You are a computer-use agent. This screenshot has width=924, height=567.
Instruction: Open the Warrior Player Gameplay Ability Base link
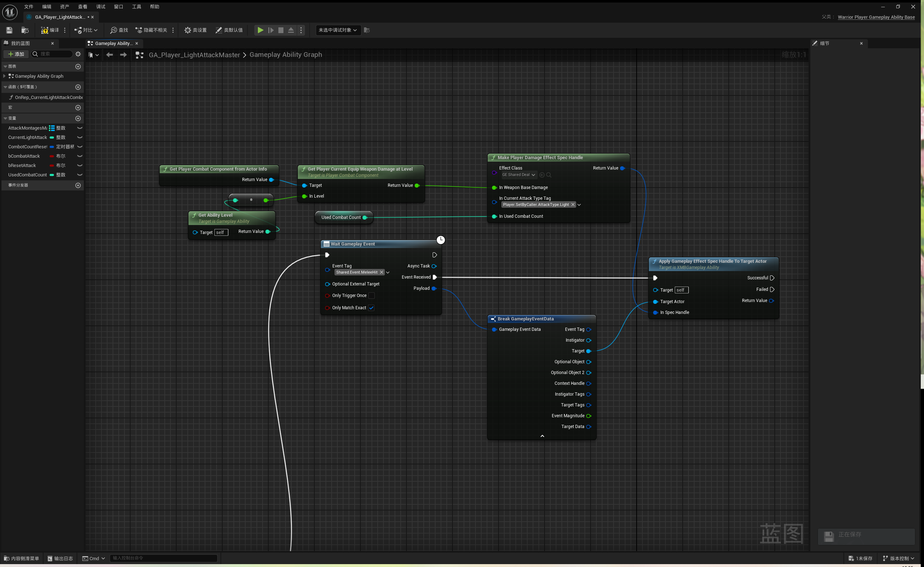pos(876,17)
